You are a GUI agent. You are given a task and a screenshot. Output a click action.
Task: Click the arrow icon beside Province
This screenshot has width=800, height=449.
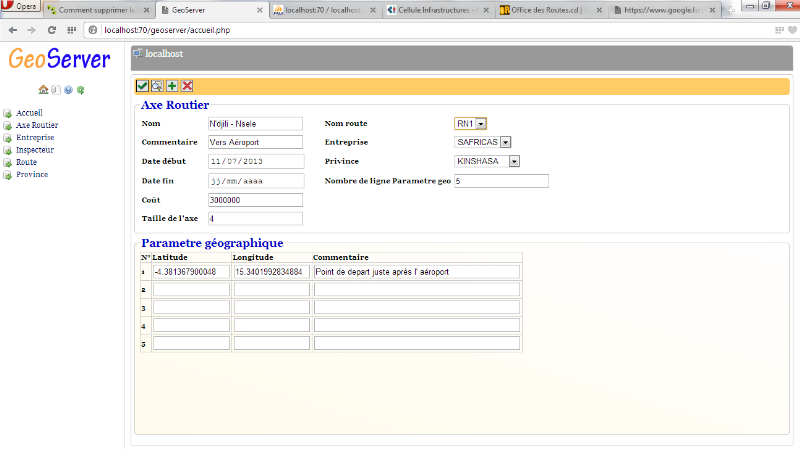(x=8, y=174)
